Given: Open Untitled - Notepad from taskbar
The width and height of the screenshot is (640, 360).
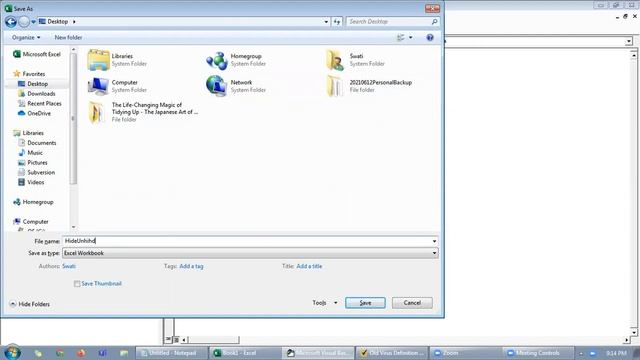Looking at the screenshot, I should [x=171, y=353].
